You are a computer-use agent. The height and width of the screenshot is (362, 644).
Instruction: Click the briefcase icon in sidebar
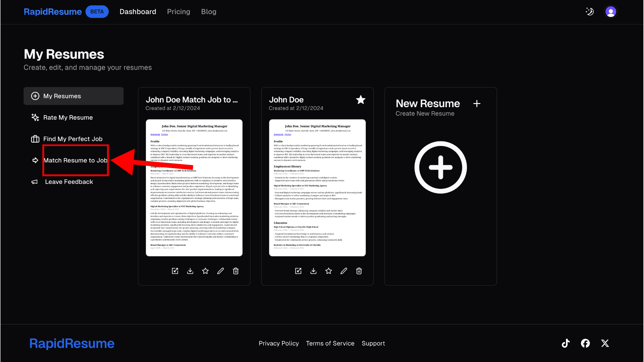(x=35, y=139)
